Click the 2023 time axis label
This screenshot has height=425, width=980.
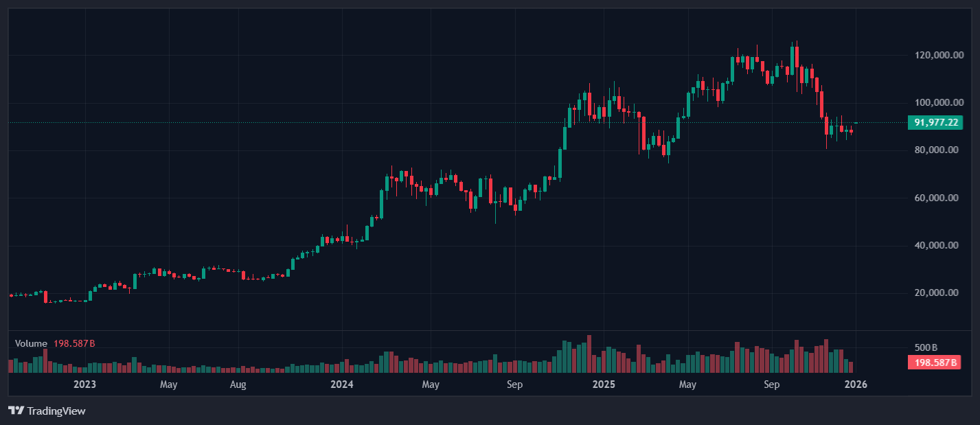[x=84, y=384]
